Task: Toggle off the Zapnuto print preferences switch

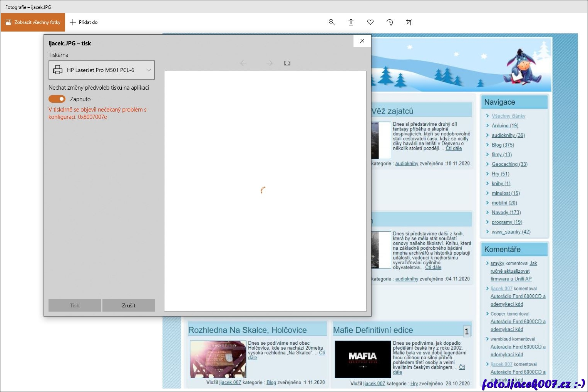Action: tap(57, 99)
